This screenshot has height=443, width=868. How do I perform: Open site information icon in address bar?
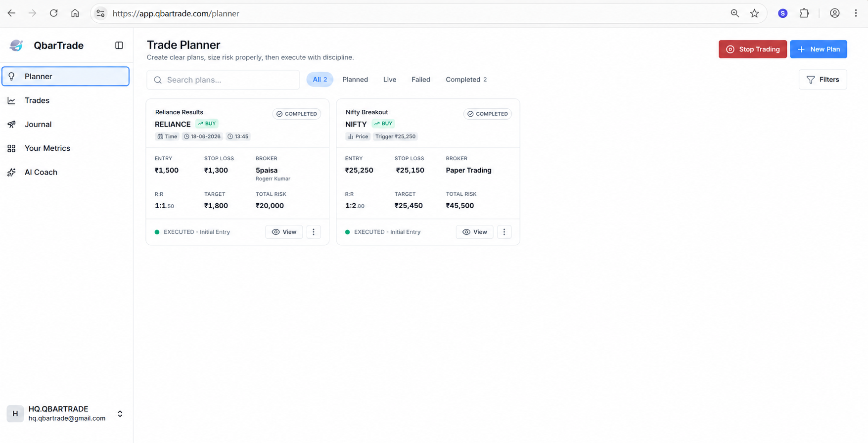point(100,13)
